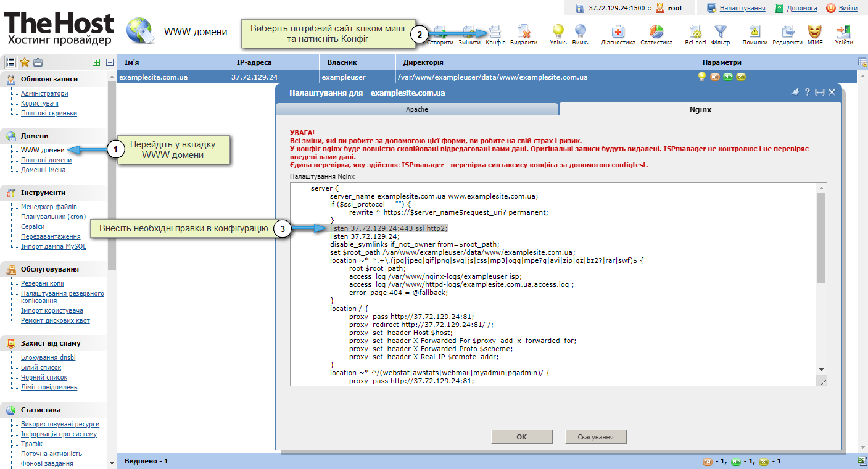Open the Резервні копії sidebar link
868x469 pixels.
tap(42, 284)
